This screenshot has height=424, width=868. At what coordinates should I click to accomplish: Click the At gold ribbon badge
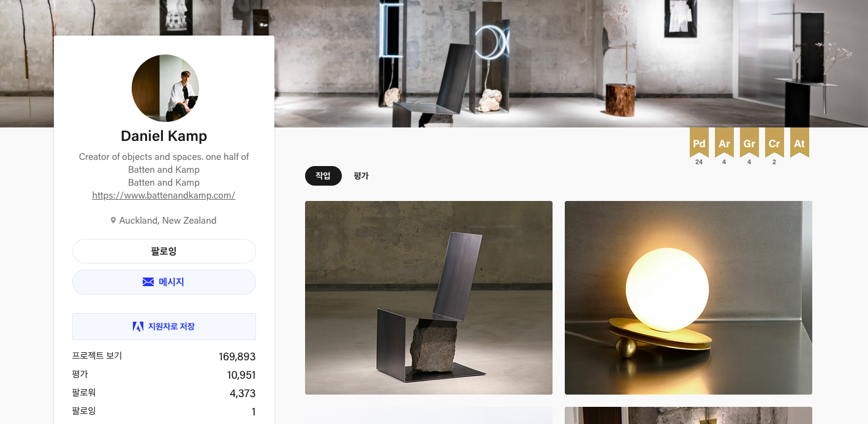[799, 142]
